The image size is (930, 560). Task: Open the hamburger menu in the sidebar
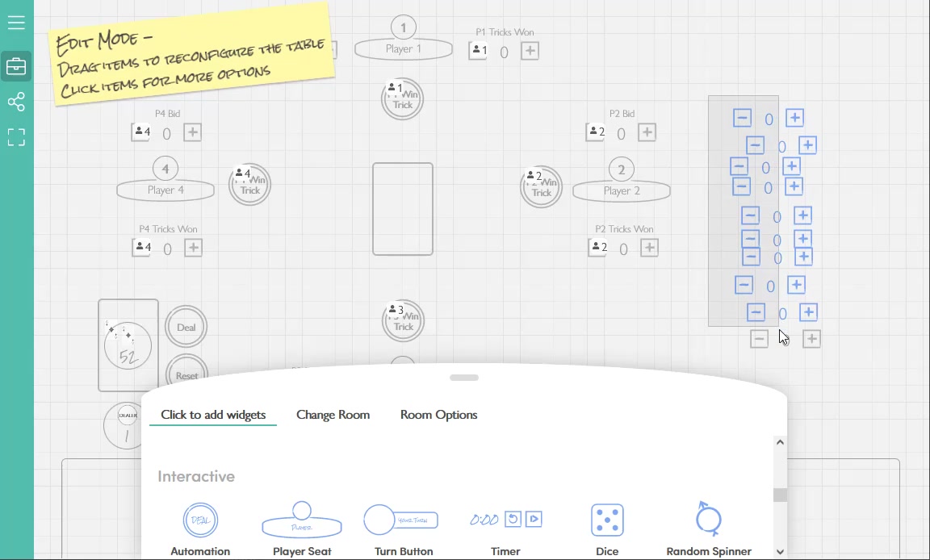pos(16,23)
